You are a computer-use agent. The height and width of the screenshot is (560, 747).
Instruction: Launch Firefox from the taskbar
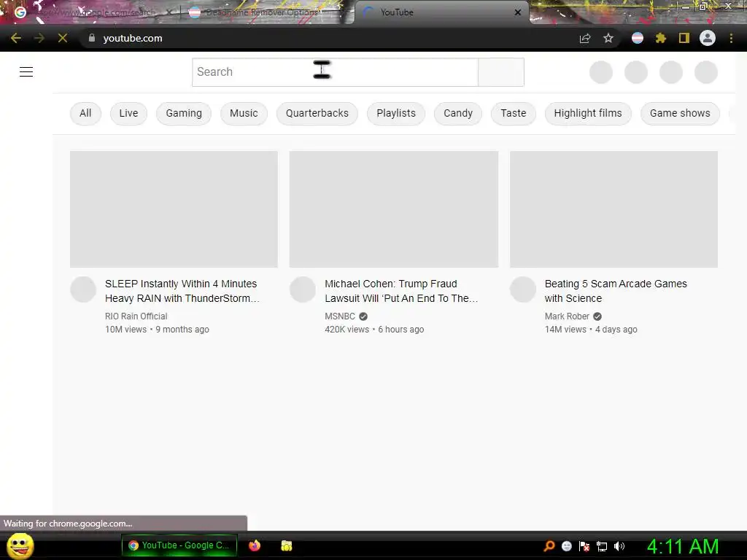click(255, 545)
